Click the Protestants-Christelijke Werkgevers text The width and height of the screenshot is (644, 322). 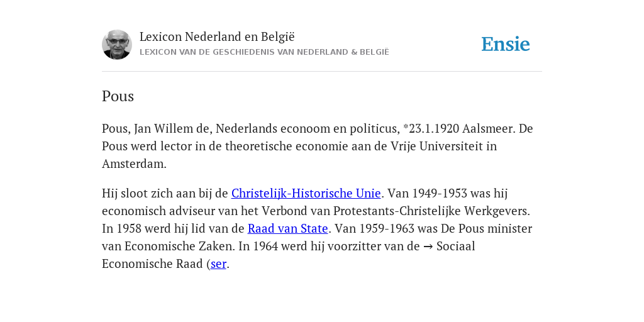click(x=431, y=211)
